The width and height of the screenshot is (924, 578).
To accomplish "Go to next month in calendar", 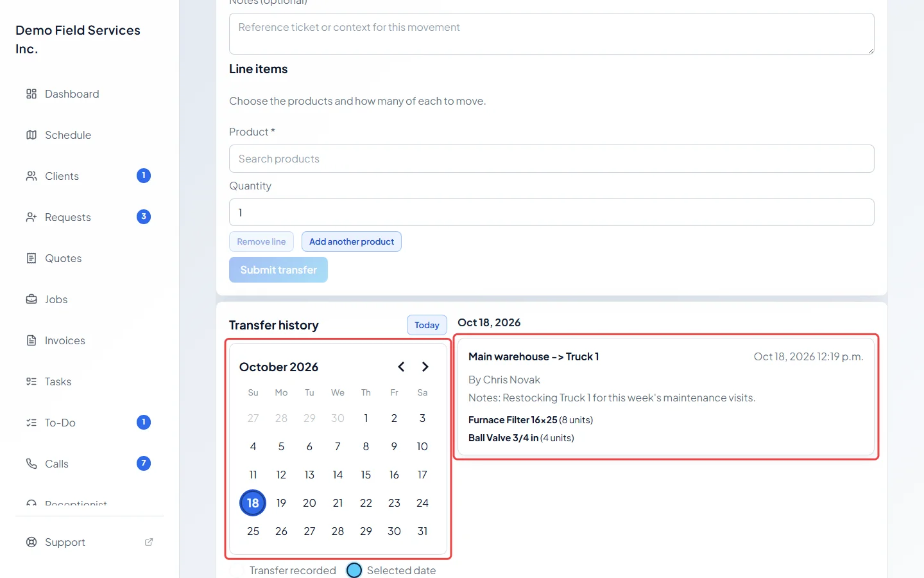I will (x=425, y=367).
